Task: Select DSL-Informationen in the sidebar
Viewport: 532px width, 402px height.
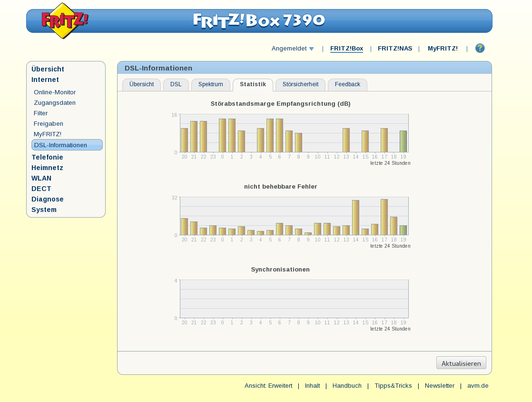Action: click(67, 145)
